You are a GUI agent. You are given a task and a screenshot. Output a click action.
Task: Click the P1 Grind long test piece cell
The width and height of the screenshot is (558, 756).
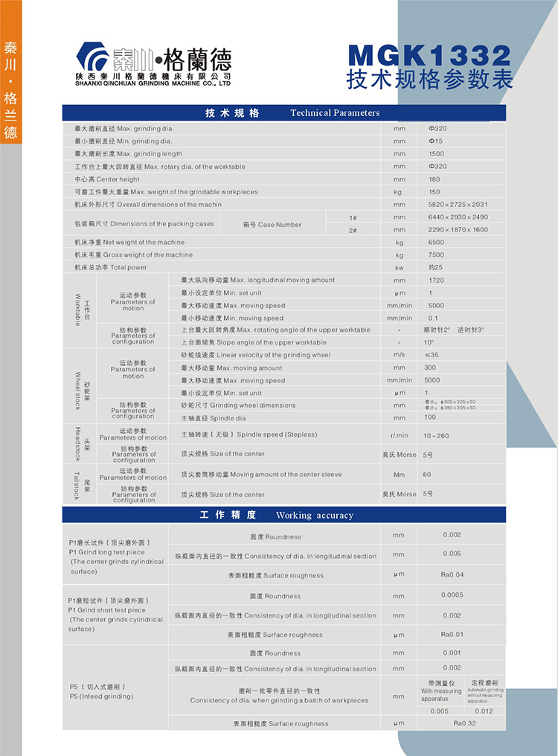[115, 557]
